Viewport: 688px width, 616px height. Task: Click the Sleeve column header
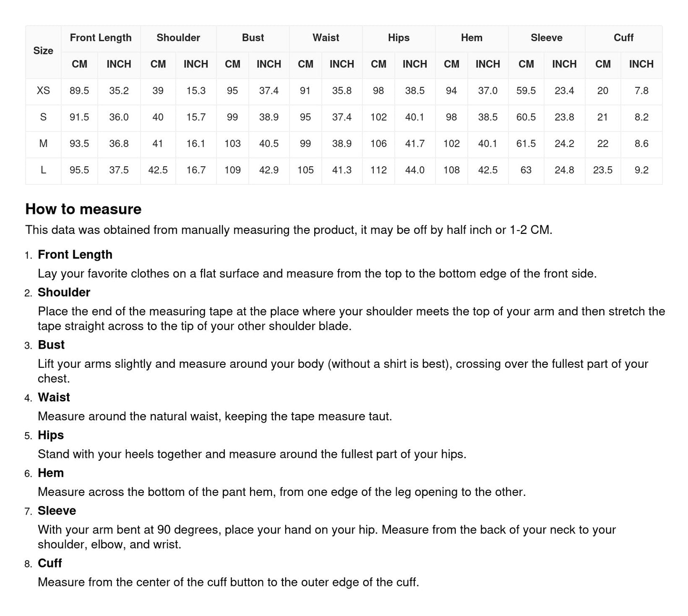[546, 38]
